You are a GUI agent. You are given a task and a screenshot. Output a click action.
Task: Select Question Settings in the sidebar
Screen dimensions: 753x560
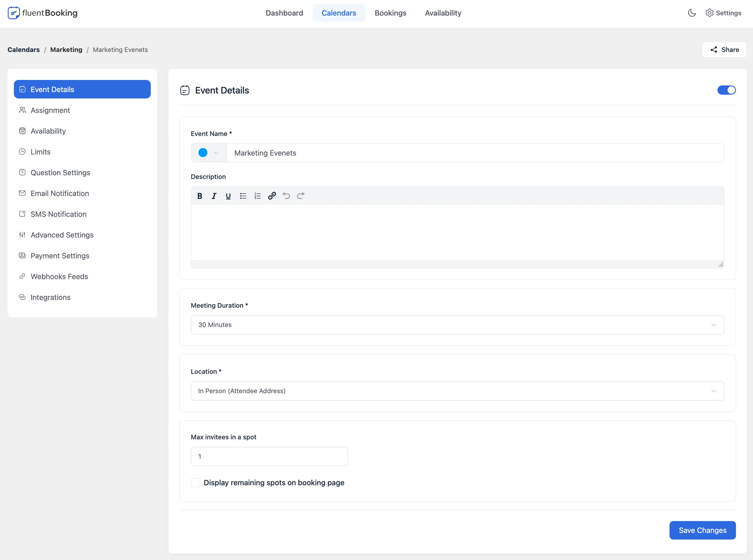82,173
